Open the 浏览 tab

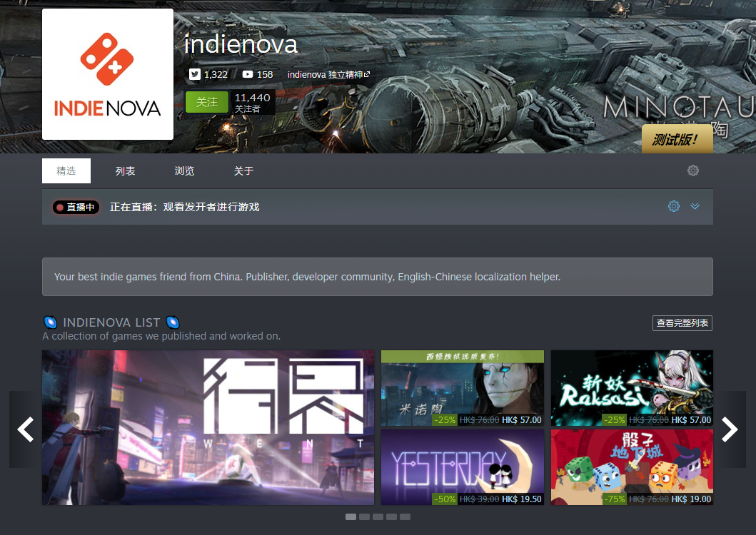[x=184, y=170]
